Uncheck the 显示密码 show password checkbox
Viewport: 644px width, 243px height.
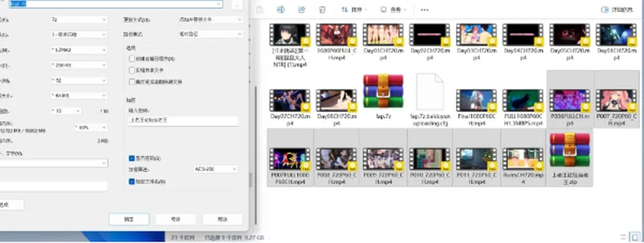point(132,158)
